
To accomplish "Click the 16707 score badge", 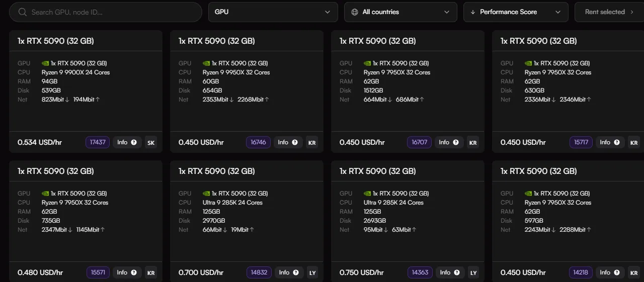I will (419, 142).
